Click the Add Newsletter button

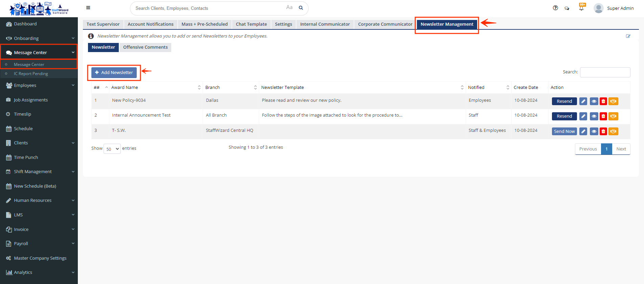(x=114, y=73)
